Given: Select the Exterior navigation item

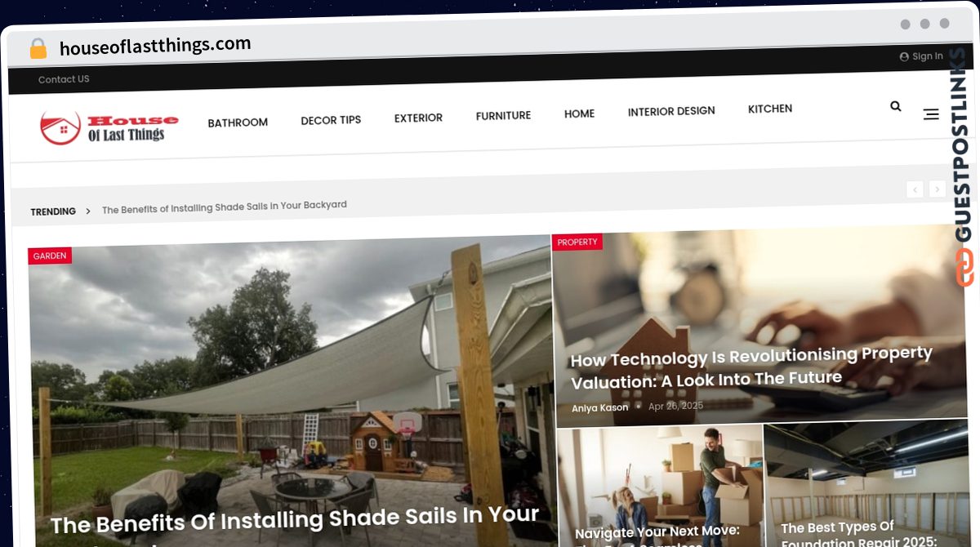Looking at the screenshot, I should pos(418,118).
